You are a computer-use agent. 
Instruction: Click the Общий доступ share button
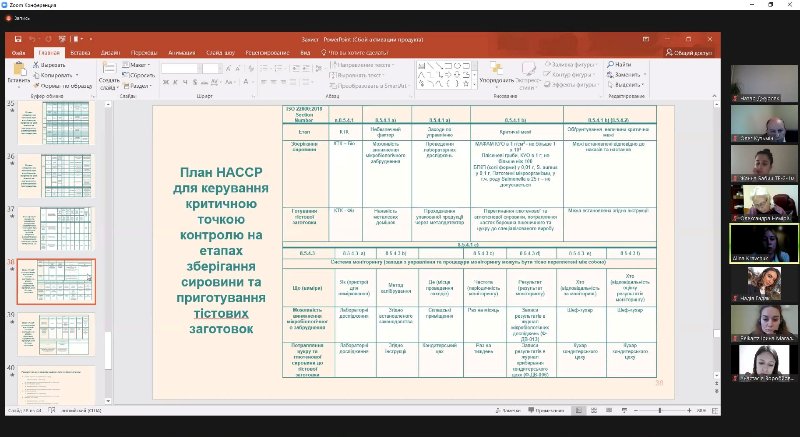pos(689,53)
